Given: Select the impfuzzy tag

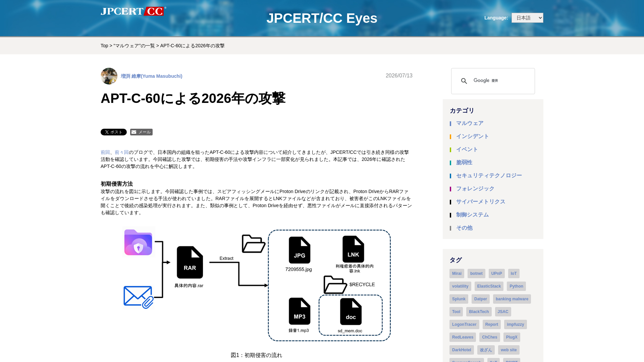Looking at the screenshot, I should click(516, 324).
